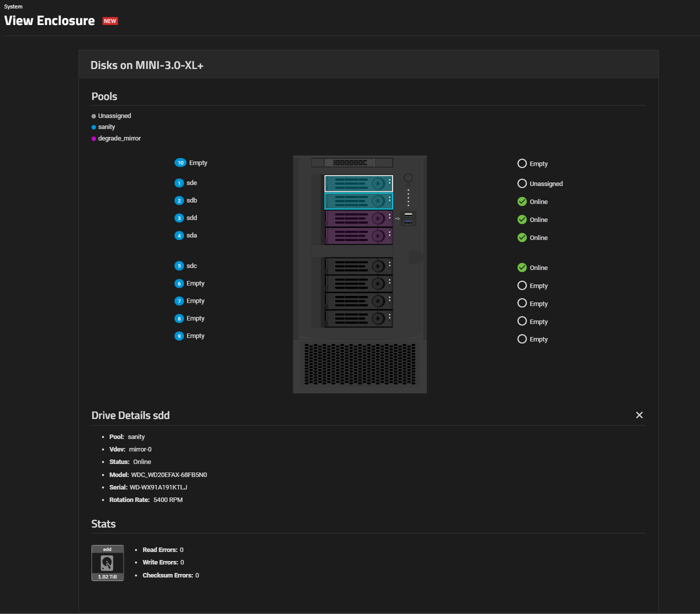Click the green Online check for sdc

pyautogui.click(x=522, y=267)
